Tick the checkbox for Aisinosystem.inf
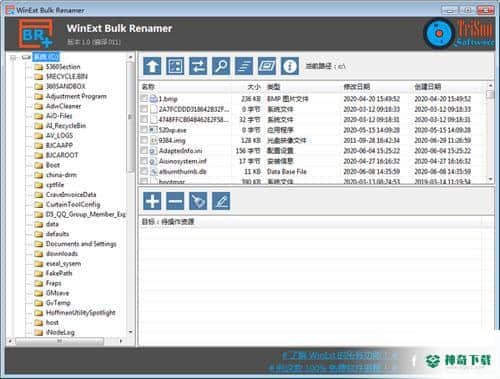 pos(144,161)
